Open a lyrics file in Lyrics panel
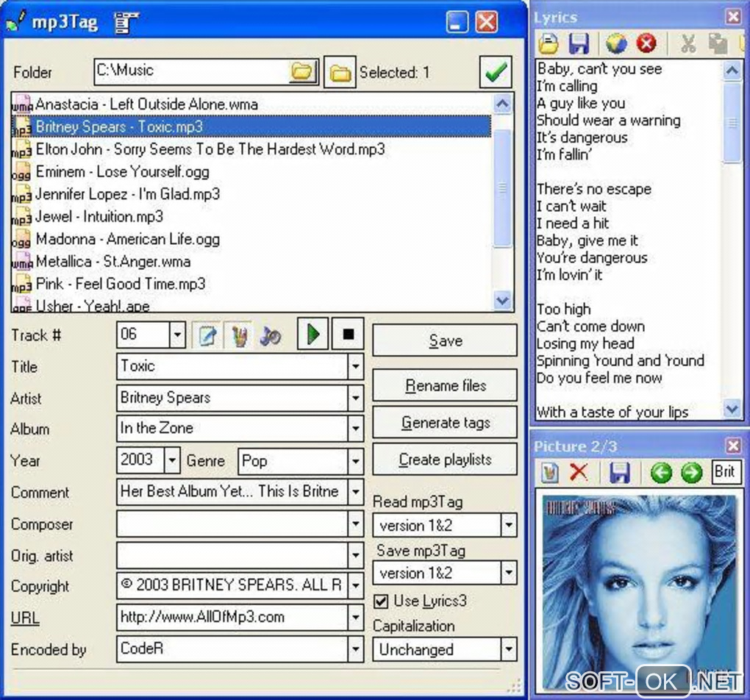750x700 pixels. pyautogui.click(x=549, y=44)
